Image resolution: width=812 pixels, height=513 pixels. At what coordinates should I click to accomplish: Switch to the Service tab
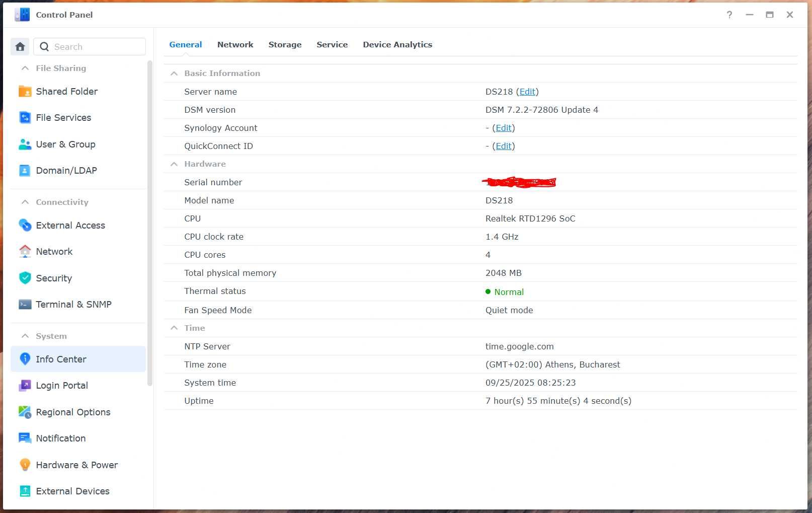(332, 44)
